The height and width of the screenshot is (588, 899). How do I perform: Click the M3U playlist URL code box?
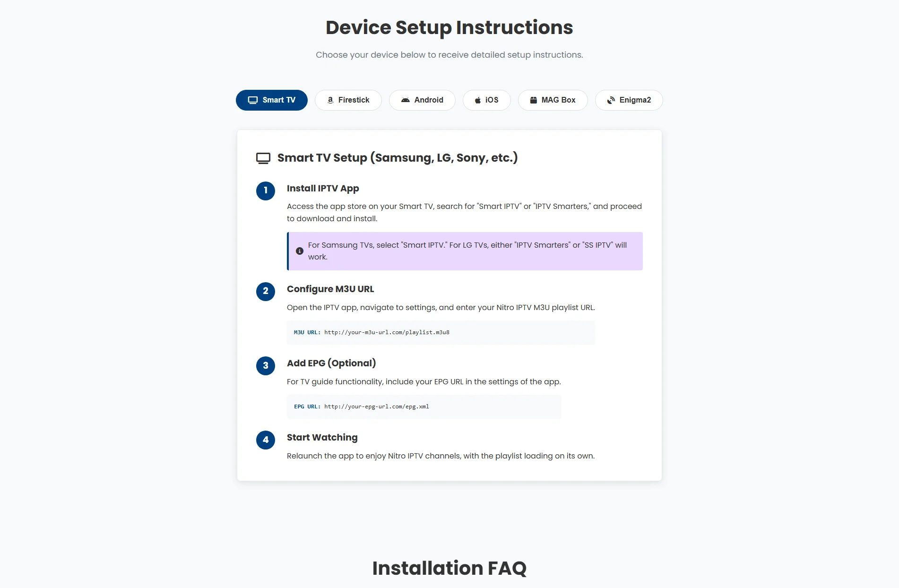441,332
